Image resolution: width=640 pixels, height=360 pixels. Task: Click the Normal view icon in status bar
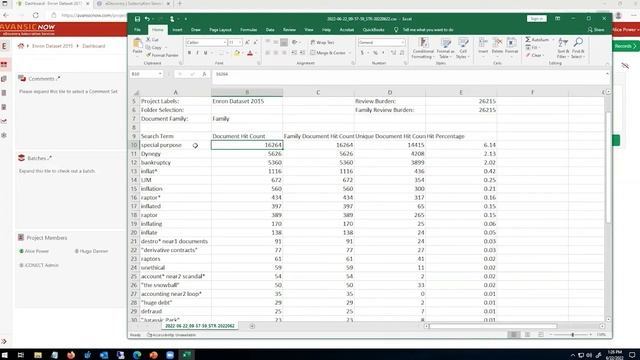514,335
